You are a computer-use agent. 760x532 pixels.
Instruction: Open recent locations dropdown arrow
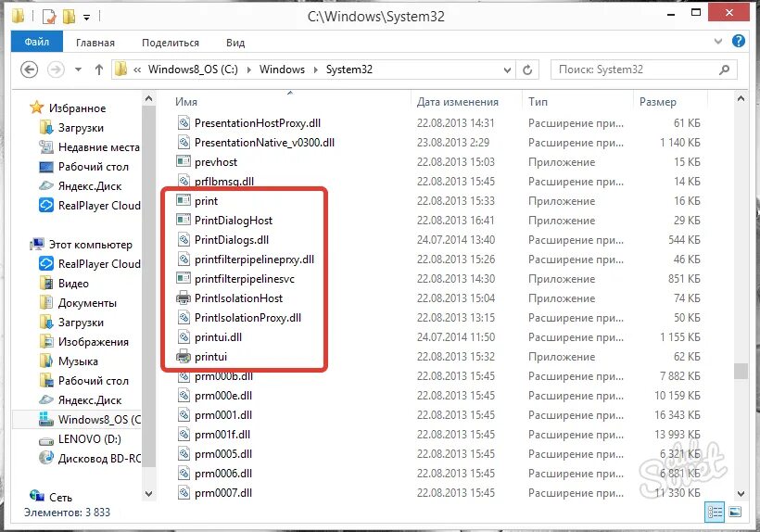(78, 70)
